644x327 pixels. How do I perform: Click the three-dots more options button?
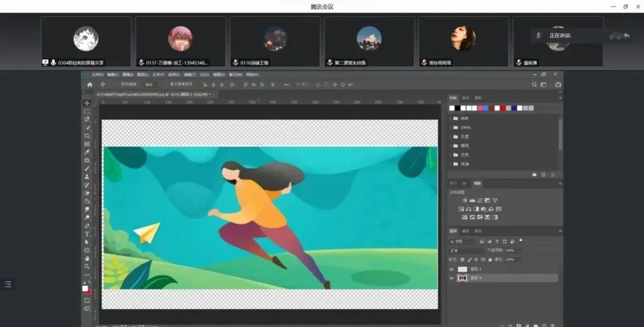click(x=87, y=275)
